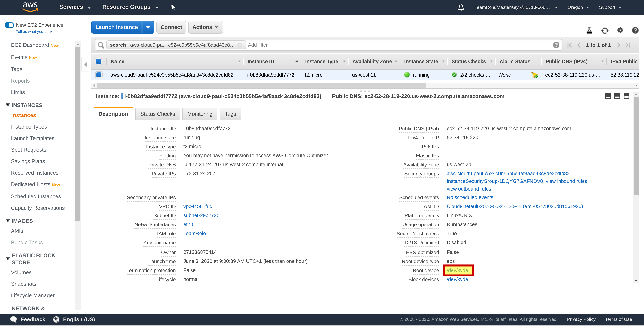This screenshot has width=644, height=326.
Task: Click the pin shortcuts icon in top bar
Action: pos(173,7)
